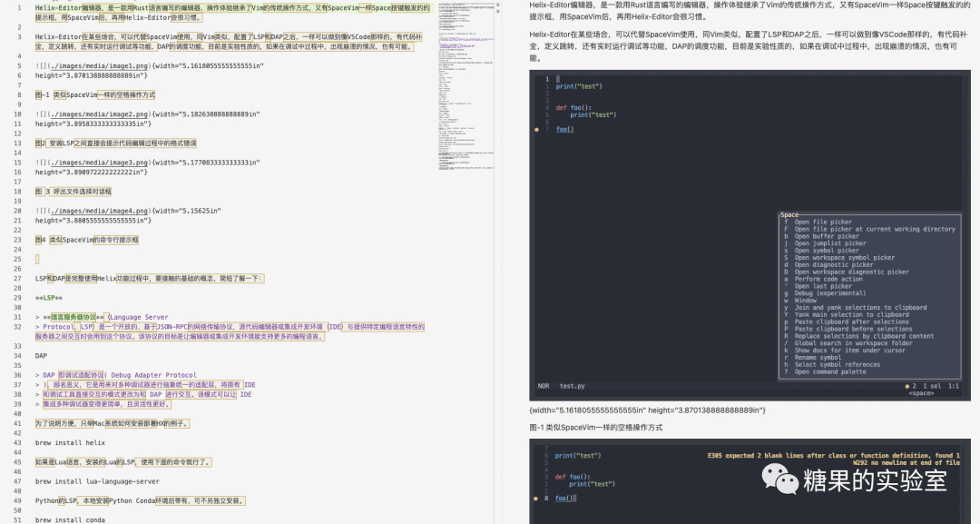This screenshot has height=524, width=980.
Task: Click source caption '图-1 类似SpaceVim一样的空格操作方式'
Action: point(95,95)
